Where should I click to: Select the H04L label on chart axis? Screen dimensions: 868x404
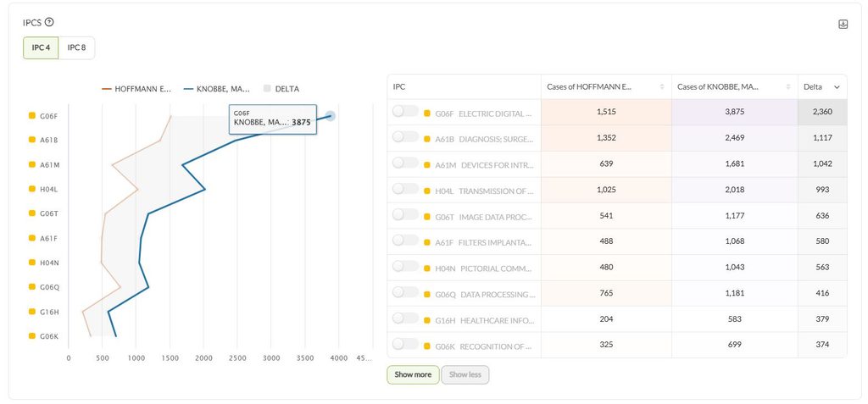click(48, 189)
